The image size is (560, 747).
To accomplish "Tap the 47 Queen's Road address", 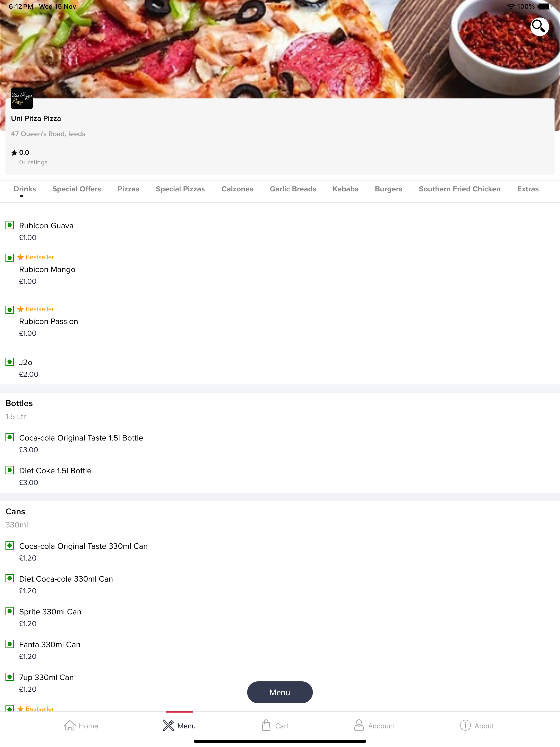I will pyautogui.click(x=48, y=134).
